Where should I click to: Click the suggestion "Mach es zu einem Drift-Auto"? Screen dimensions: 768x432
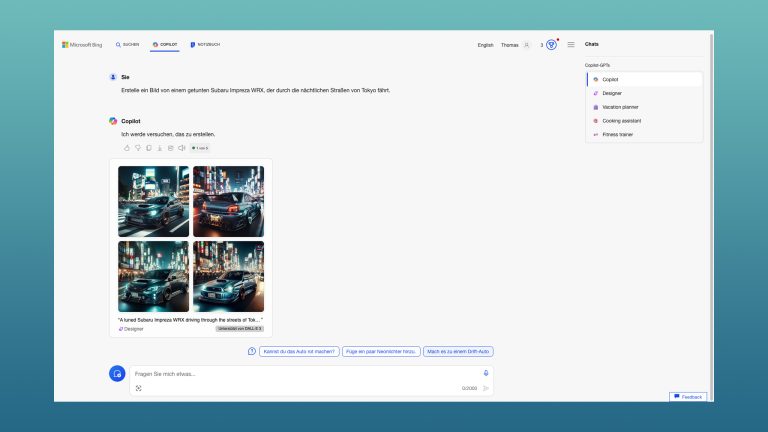[x=458, y=351]
